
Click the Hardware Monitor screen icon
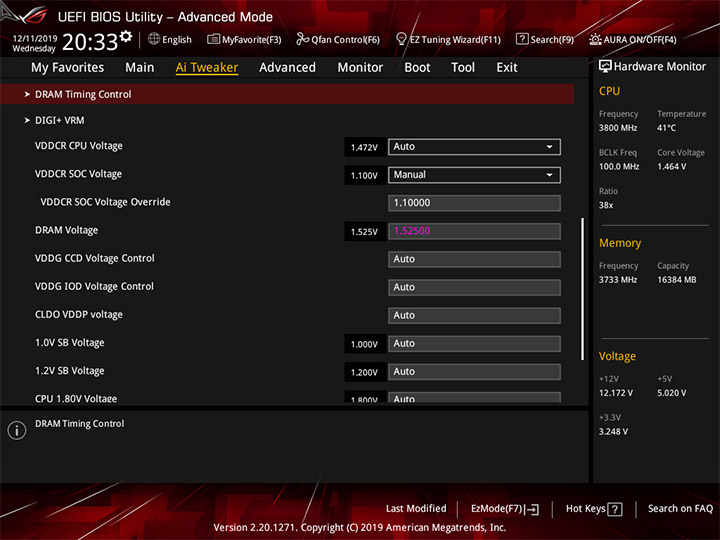[x=605, y=67]
